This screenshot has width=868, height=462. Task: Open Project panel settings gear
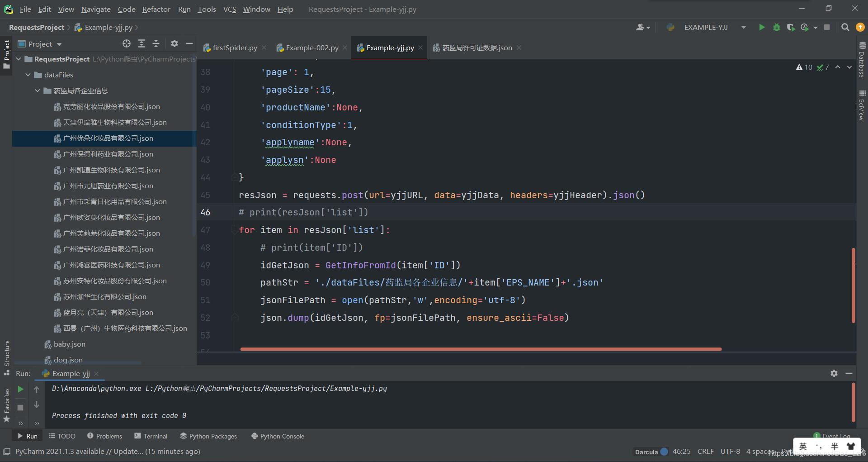point(175,43)
